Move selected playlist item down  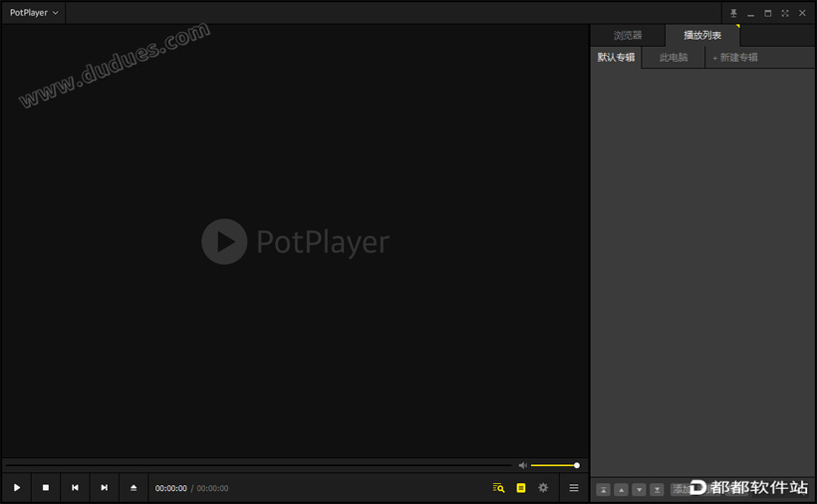pos(640,490)
